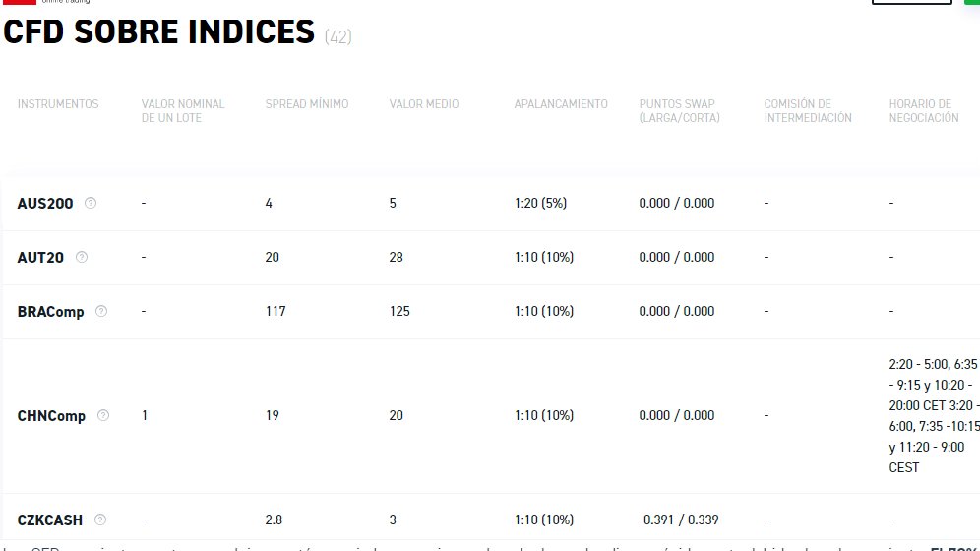Click the APALANCAMIENTO column header

561,104
